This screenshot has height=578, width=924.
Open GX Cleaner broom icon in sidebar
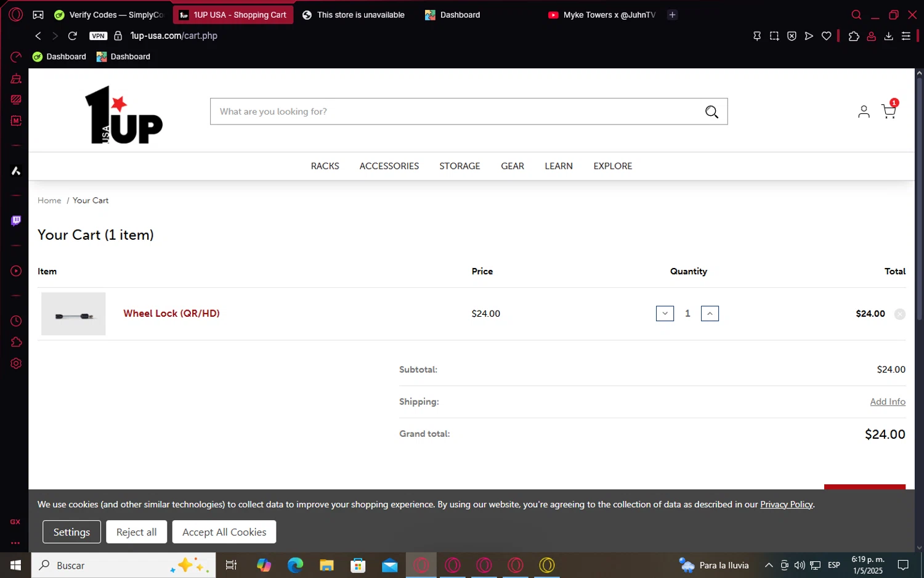pyautogui.click(x=16, y=78)
